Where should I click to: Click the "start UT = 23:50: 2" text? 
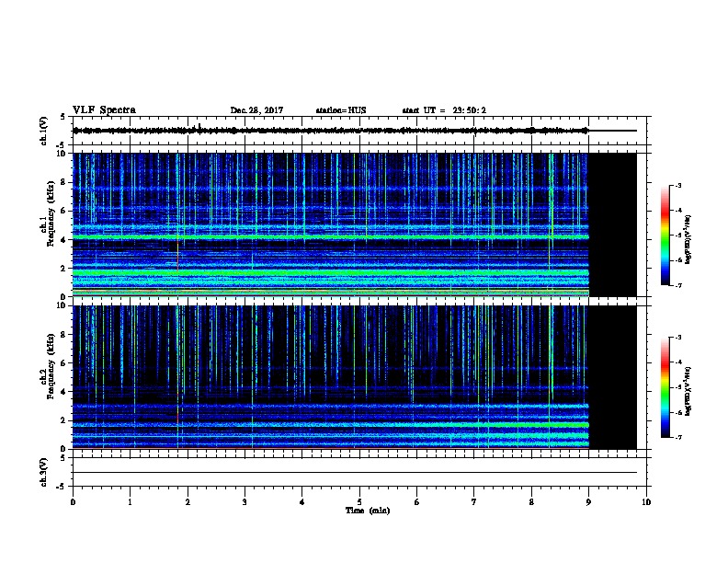click(x=444, y=110)
